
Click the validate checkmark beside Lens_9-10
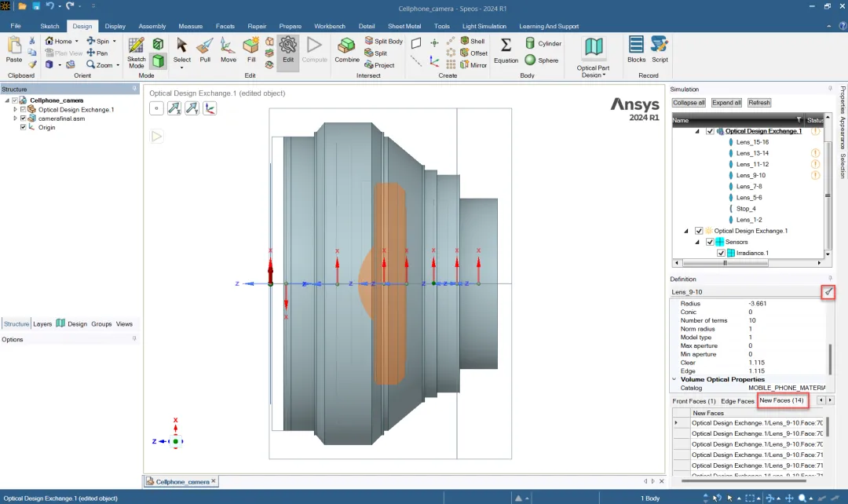click(x=828, y=292)
